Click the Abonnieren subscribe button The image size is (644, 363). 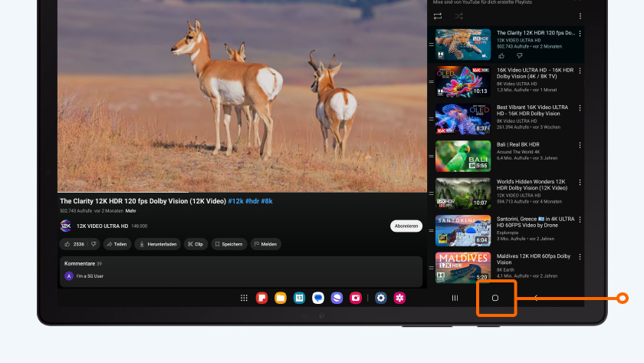406,226
